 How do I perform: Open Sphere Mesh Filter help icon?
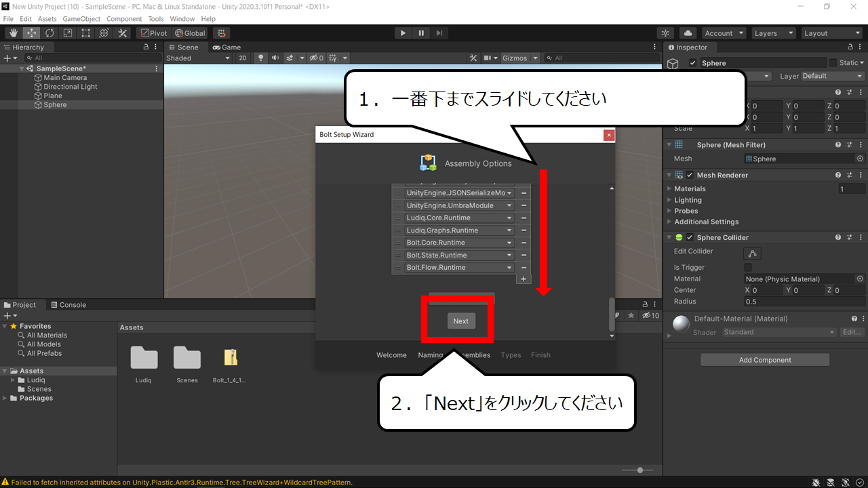838,144
